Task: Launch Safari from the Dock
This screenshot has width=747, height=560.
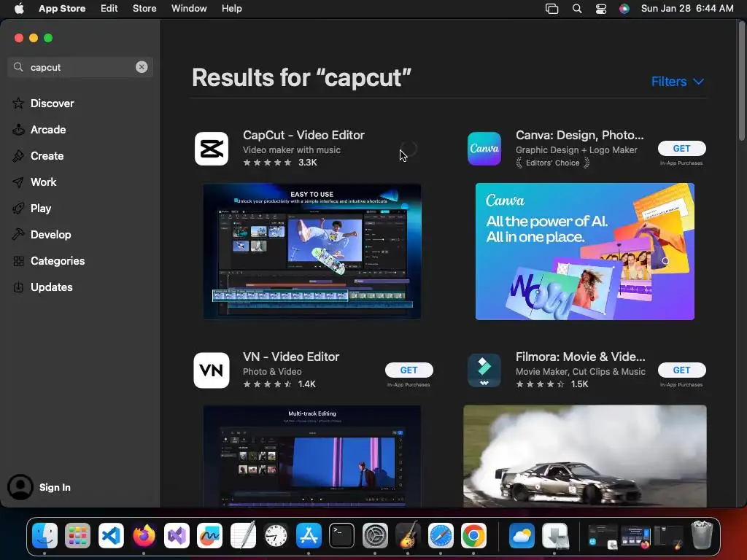Action: [441, 535]
